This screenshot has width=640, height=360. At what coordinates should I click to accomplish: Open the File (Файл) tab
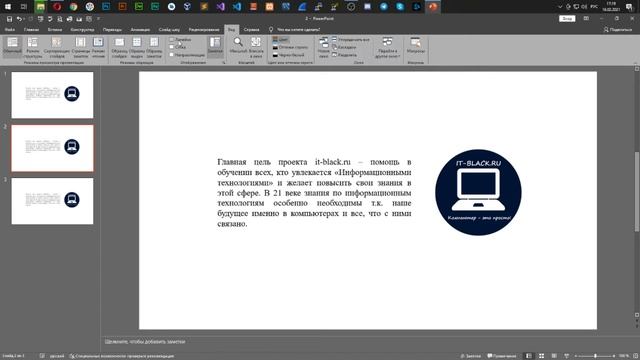10,29
